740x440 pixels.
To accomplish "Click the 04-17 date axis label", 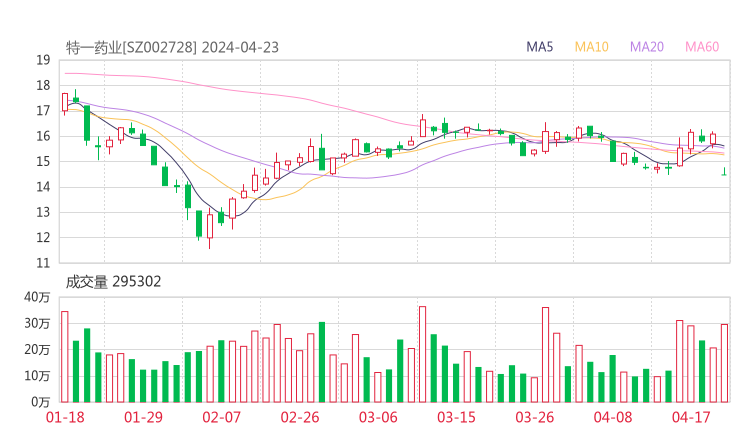I will [x=691, y=417].
